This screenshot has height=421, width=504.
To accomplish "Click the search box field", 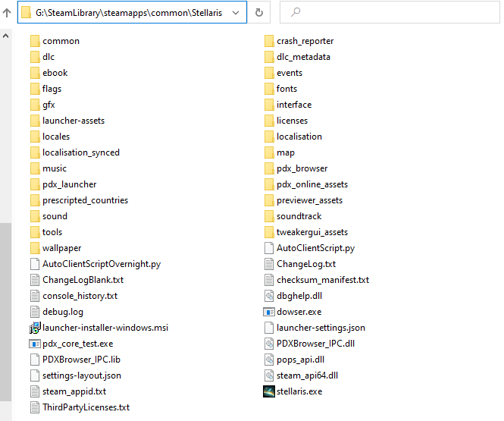I will tap(390, 12).
